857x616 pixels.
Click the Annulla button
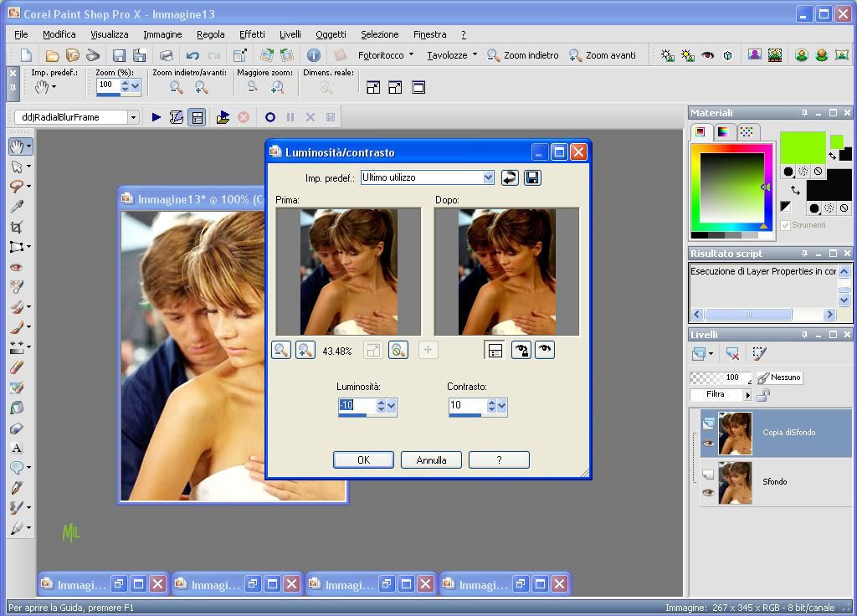(x=431, y=460)
